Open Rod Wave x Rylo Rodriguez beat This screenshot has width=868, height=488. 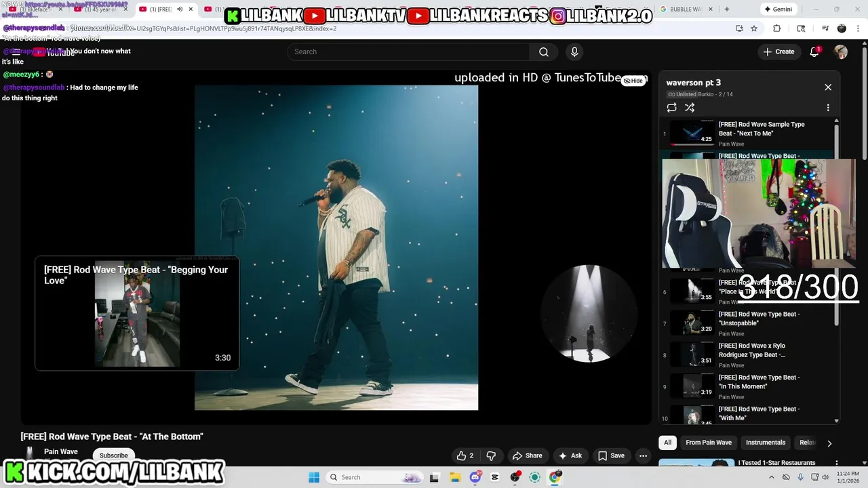click(x=746, y=354)
